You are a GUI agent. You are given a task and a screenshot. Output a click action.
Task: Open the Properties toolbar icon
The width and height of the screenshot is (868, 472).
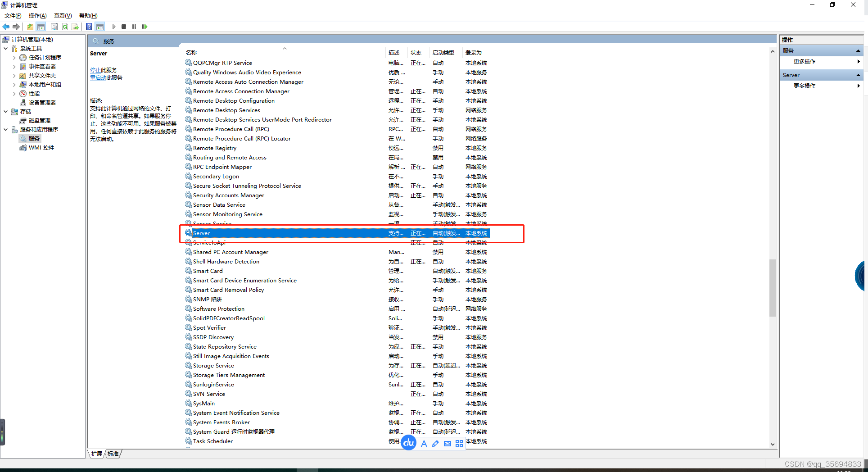[x=54, y=27]
